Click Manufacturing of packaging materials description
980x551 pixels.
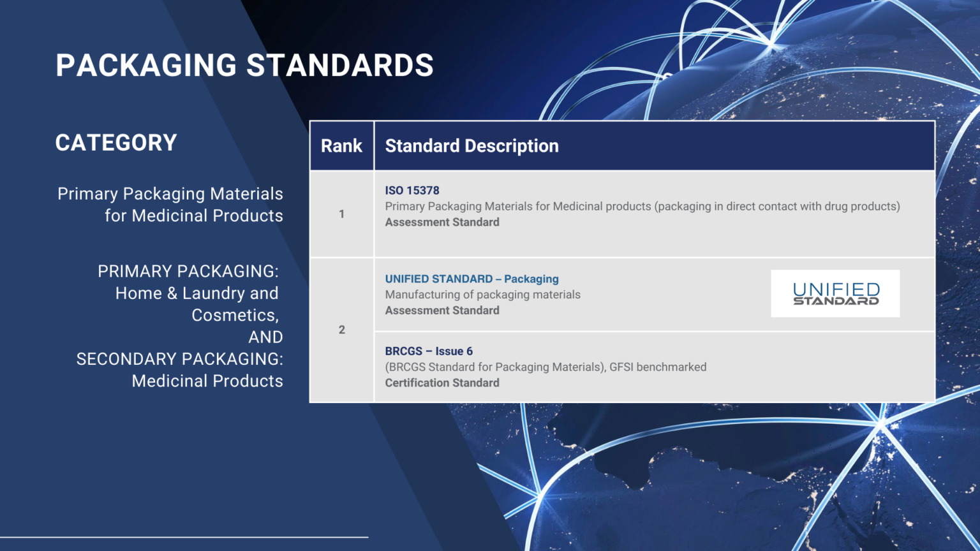tap(483, 295)
